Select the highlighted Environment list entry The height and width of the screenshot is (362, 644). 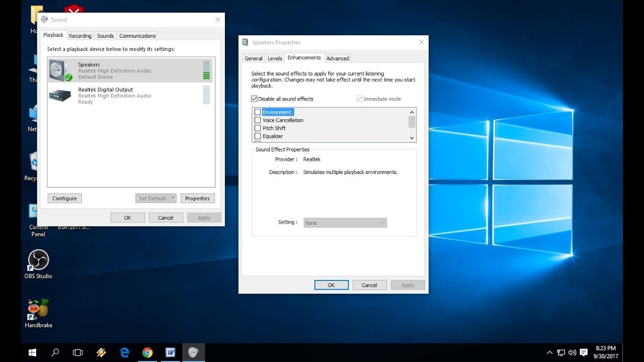(277, 112)
